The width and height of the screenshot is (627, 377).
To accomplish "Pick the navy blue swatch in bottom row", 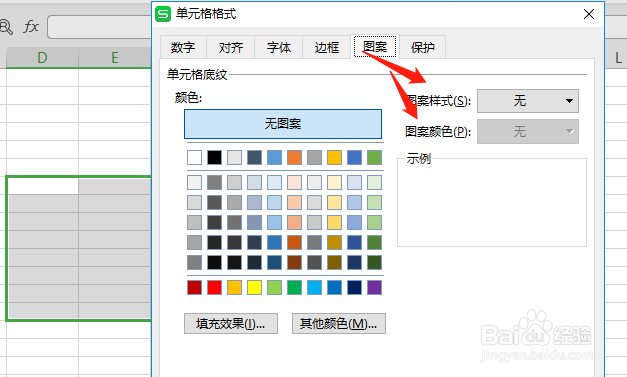I will tap(354, 287).
